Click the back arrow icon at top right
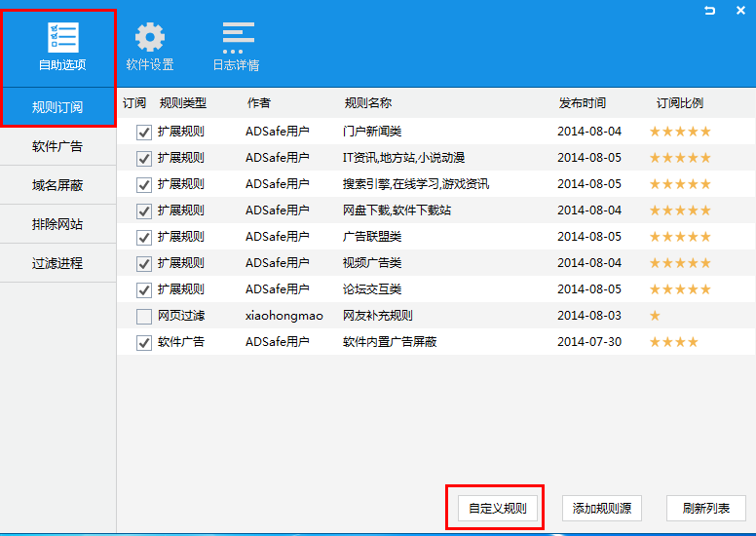This screenshot has width=756, height=536. 709,10
